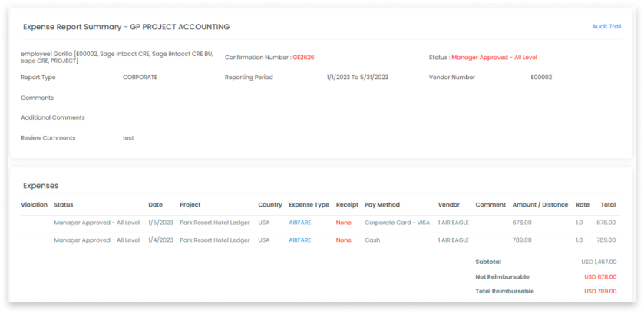644x314 pixels.
Task: Click status value Manager Approved - All Level in summary
Action: pyautogui.click(x=494, y=58)
